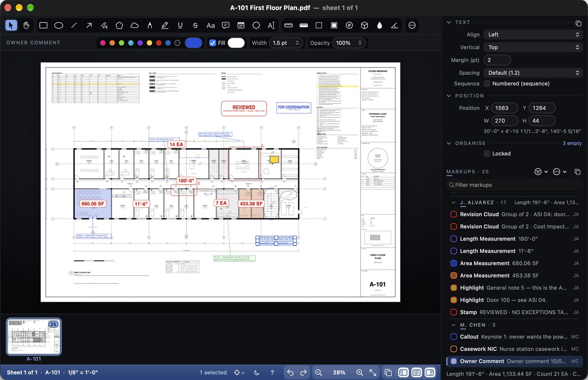Choose the underline text tool
Screen dimensions: 588x380
click(x=180, y=25)
